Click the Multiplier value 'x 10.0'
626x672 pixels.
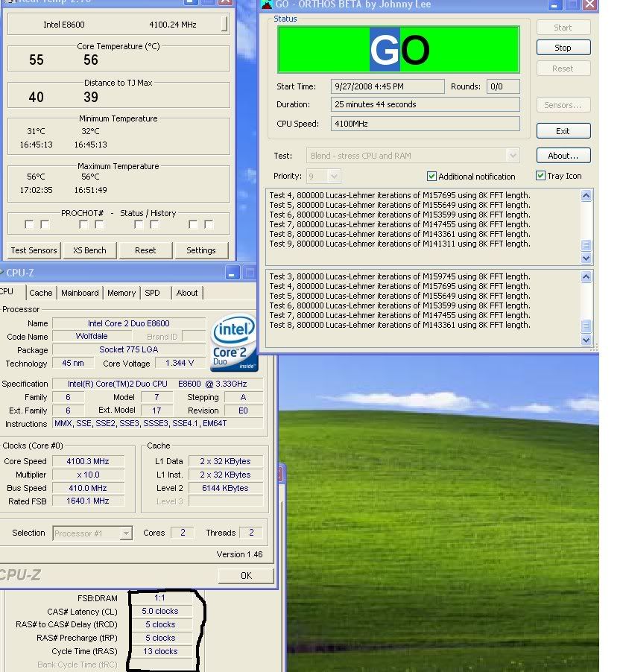[88, 475]
